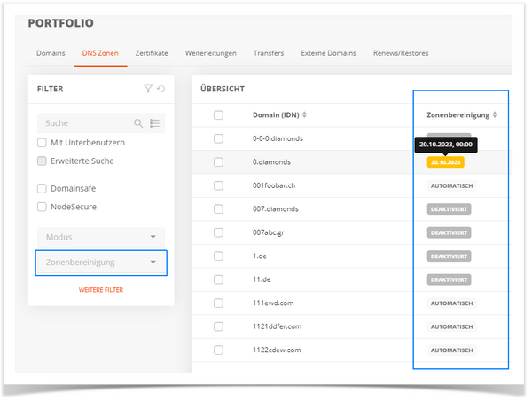Viewport: 532px width, 401px height.
Task: Open domain 111ewd.com
Action: [x=273, y=303]
